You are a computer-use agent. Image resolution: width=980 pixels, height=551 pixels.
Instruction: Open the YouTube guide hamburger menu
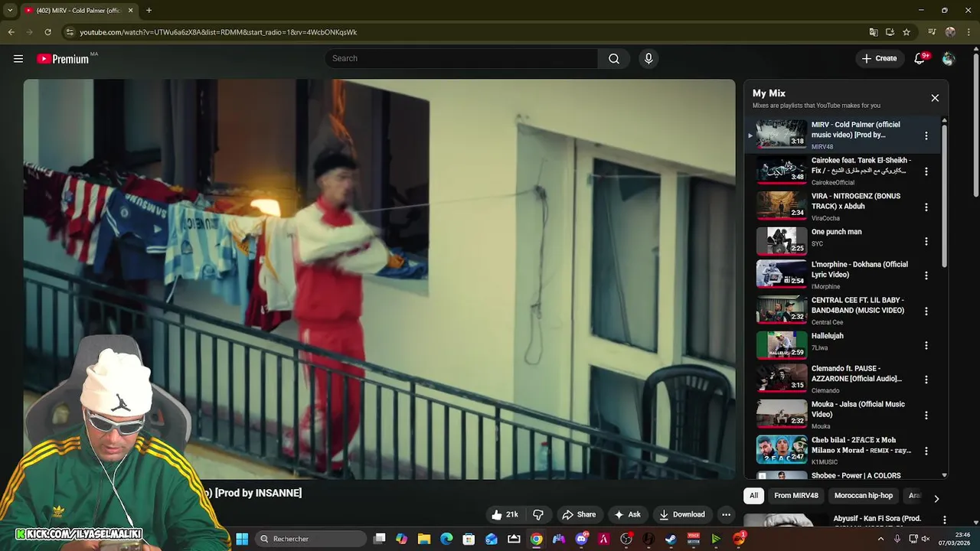[18, 58]
